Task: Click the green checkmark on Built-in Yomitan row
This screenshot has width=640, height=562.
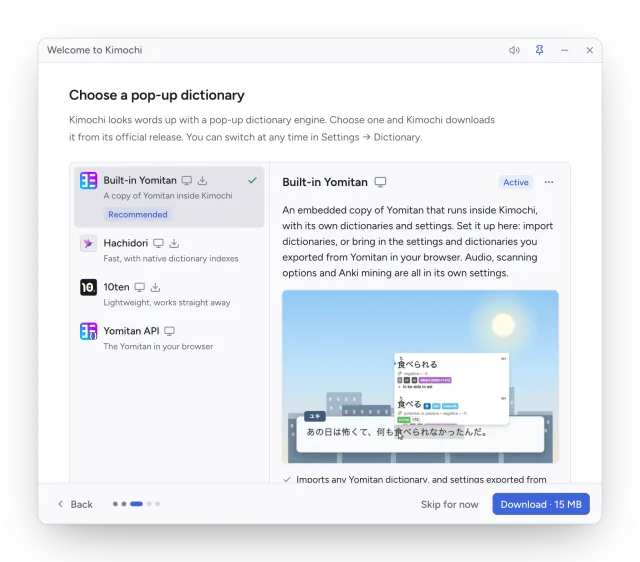Action: pyautogui.click(x=252, y=180)
